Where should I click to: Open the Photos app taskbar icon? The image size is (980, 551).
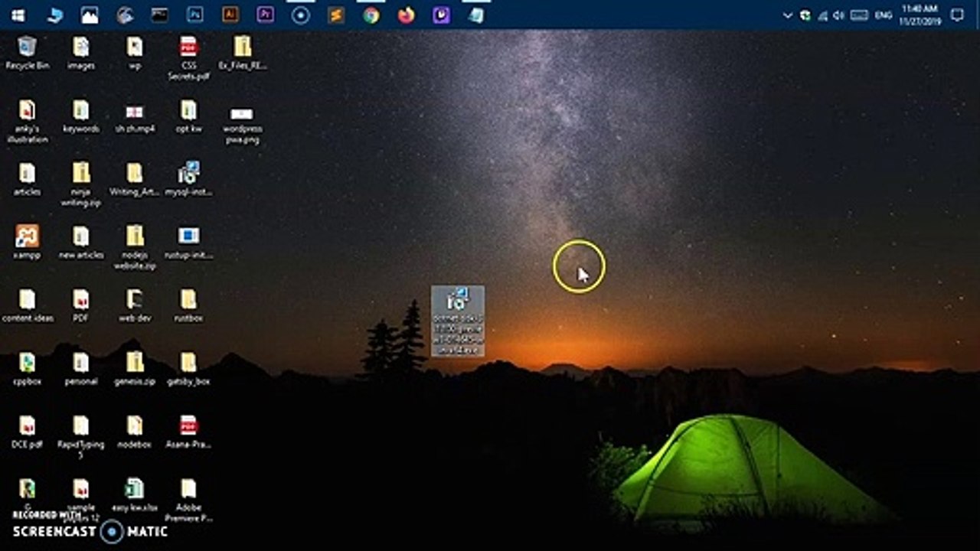point(90,15)
